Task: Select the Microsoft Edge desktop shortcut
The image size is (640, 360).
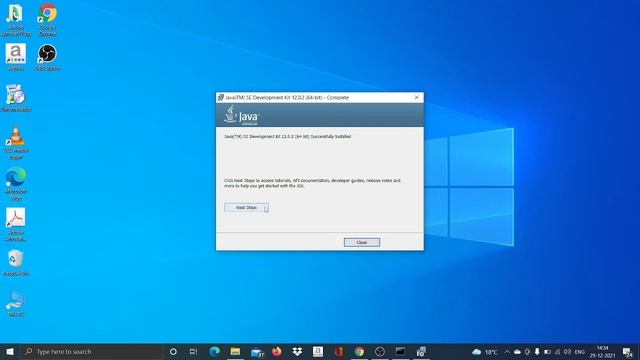Action: tap(16, 184)
